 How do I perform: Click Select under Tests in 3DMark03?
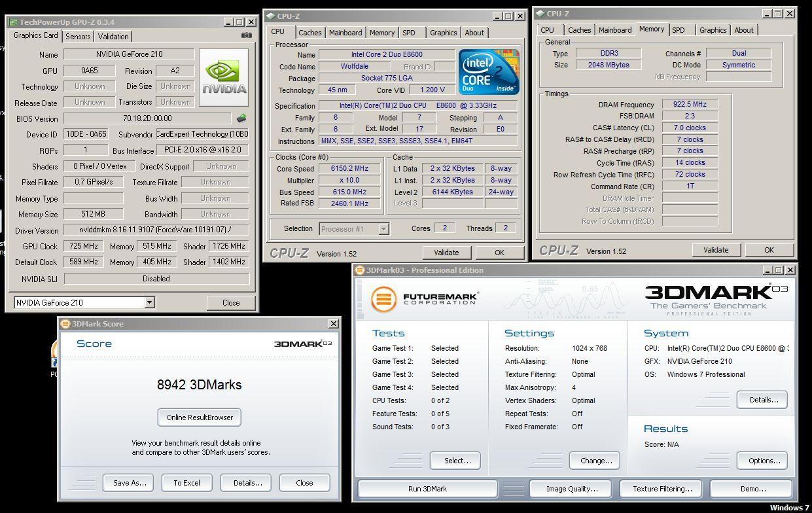click(455, 461)
